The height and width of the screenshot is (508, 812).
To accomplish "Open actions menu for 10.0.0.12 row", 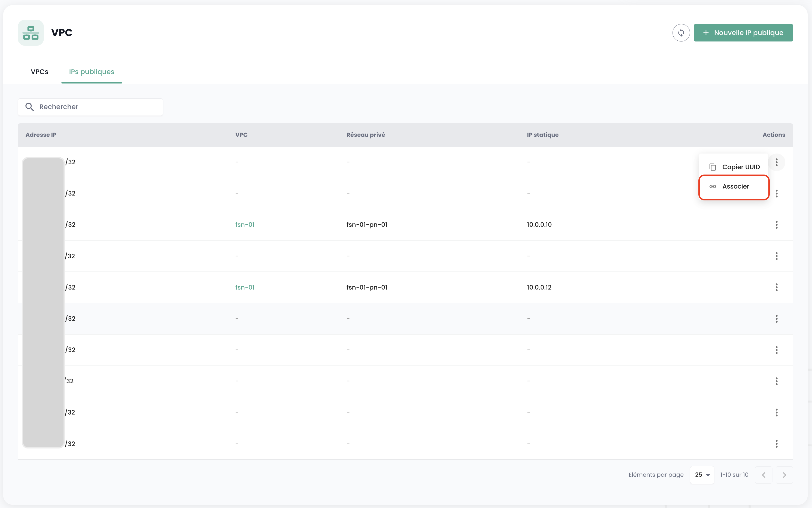I will (x=776, y=287).
